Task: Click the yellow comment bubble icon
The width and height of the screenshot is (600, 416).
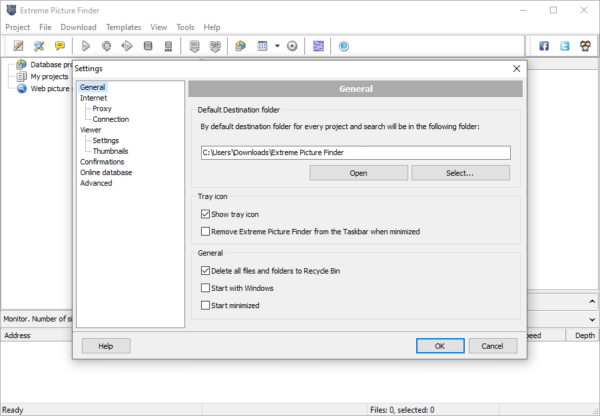Action: pos(60,46)
